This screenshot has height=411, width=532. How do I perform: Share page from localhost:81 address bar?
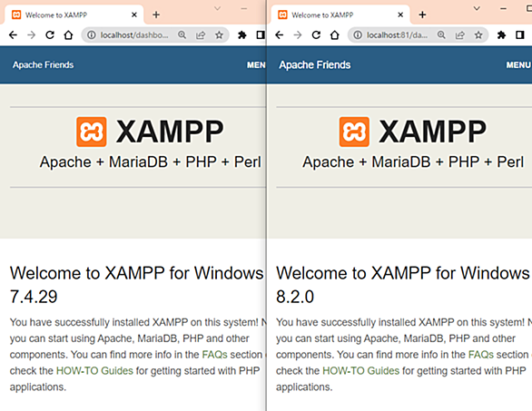pos(460,34)
